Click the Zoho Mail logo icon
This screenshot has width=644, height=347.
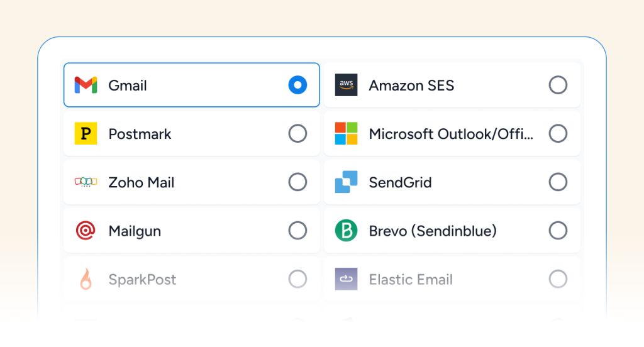[x=86, y=182]
